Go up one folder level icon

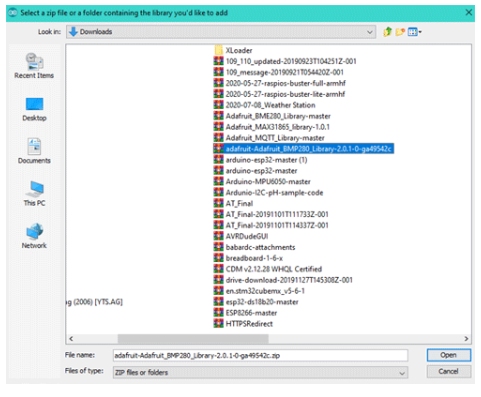(387, 32)
